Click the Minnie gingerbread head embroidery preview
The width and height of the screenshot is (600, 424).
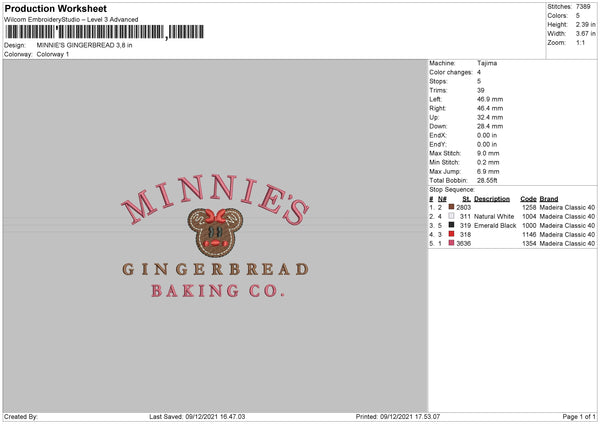[x=215, y=232]
